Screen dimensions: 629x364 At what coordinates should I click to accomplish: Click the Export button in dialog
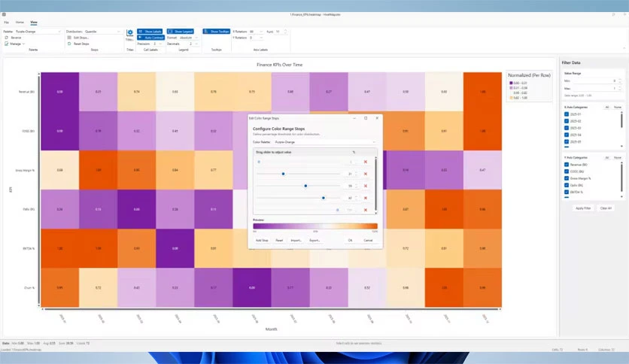click(x=314, y=240)
